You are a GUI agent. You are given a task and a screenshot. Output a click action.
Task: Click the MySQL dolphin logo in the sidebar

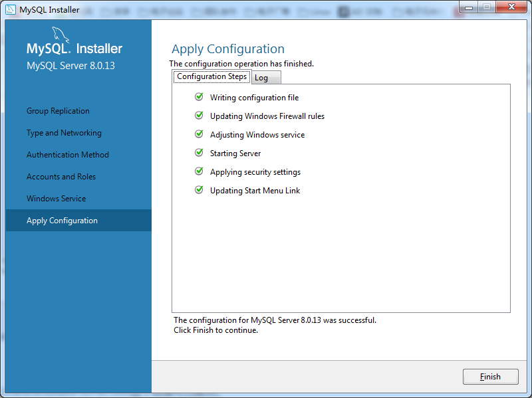pos(61,35)
